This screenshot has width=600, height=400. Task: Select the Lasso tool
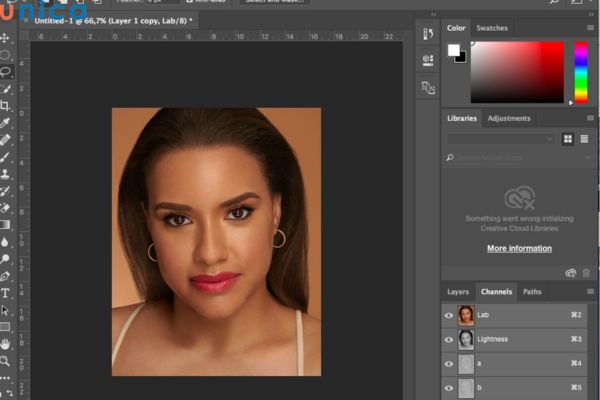(x=6, y=72)
